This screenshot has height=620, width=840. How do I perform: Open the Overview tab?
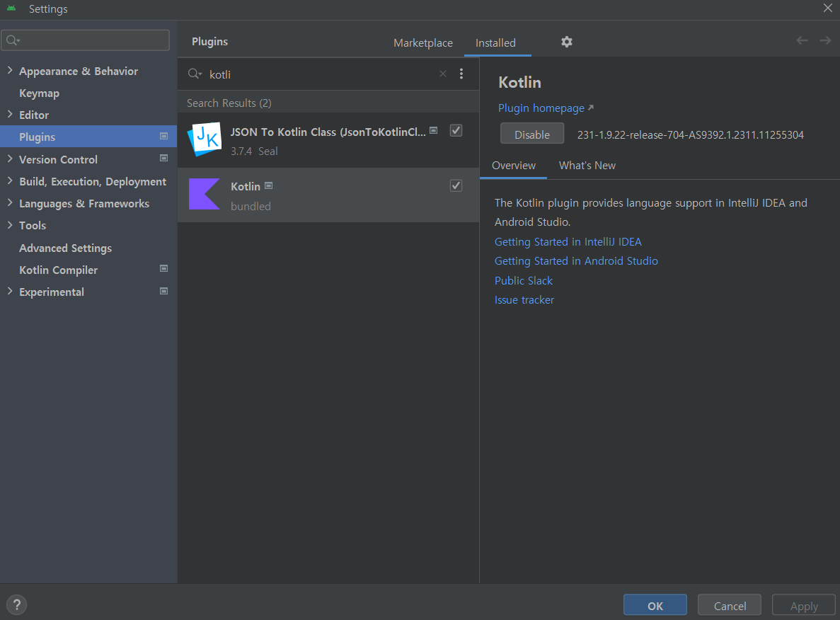coord(514,166)
